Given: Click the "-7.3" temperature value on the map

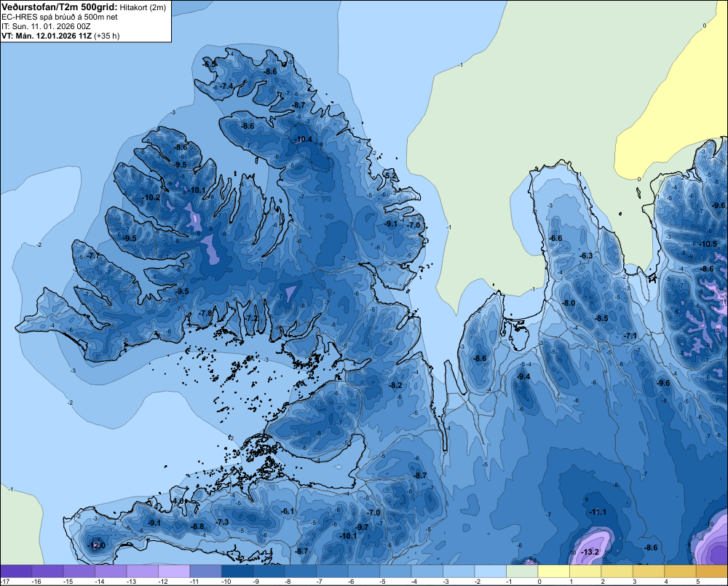Looking at the screenshot, I should tap(222, 523).
